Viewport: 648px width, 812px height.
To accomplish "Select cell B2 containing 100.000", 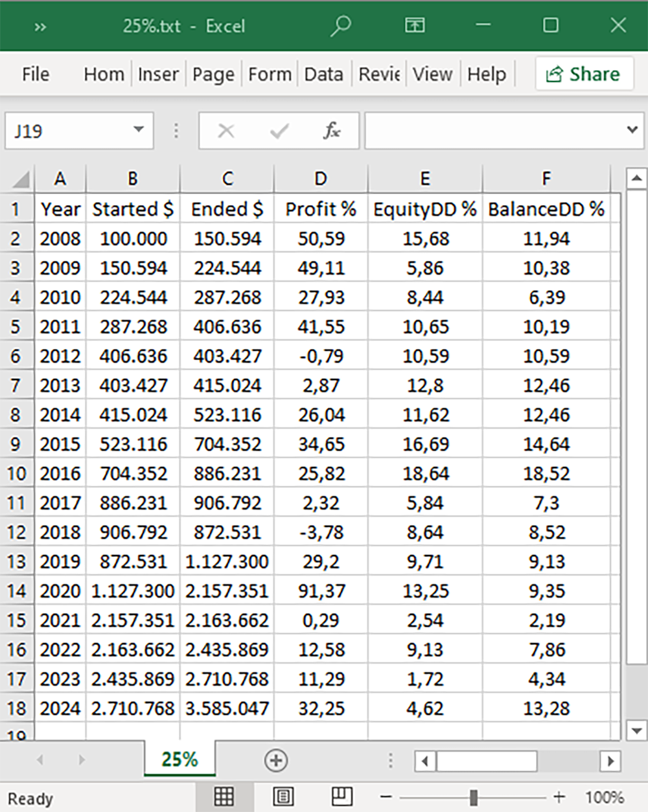I will (x=133, y=238).
